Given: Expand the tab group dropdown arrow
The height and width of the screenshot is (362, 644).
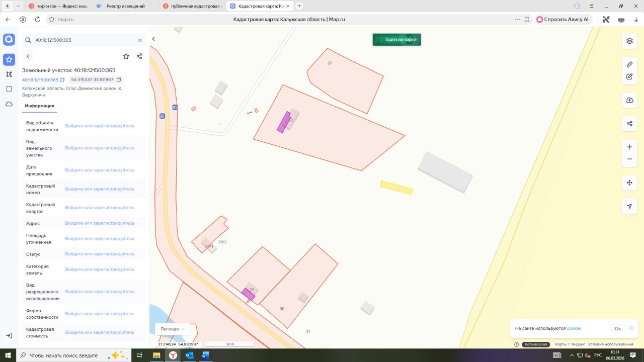Looking at the screenshot, I should point(19,6).
